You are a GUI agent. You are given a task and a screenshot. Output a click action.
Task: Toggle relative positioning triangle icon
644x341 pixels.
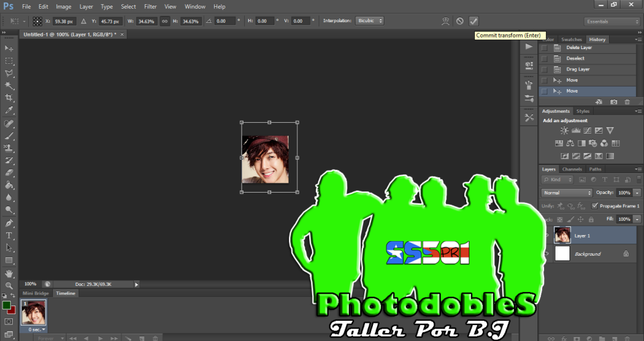point(84,21)
